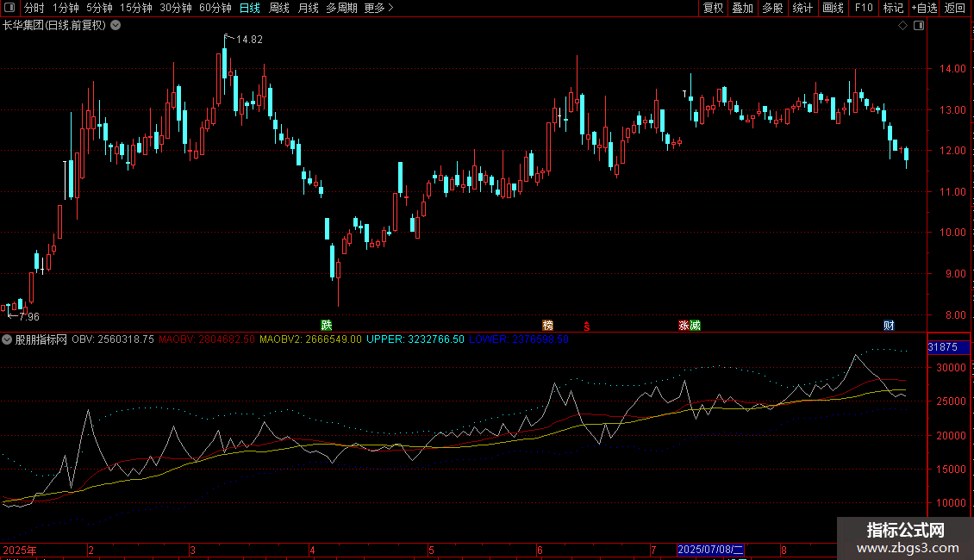The width and height of the screenshot is (974, 560).
Task: Add stock via +自选 button
Action: click(x=924, y=8)
